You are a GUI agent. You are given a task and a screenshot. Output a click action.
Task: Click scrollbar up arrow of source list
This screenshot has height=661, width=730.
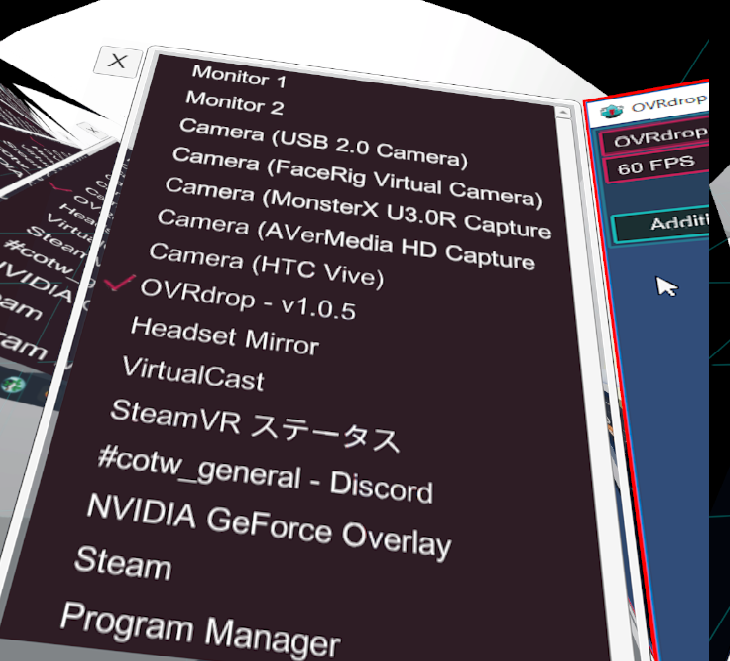[562, 112]
